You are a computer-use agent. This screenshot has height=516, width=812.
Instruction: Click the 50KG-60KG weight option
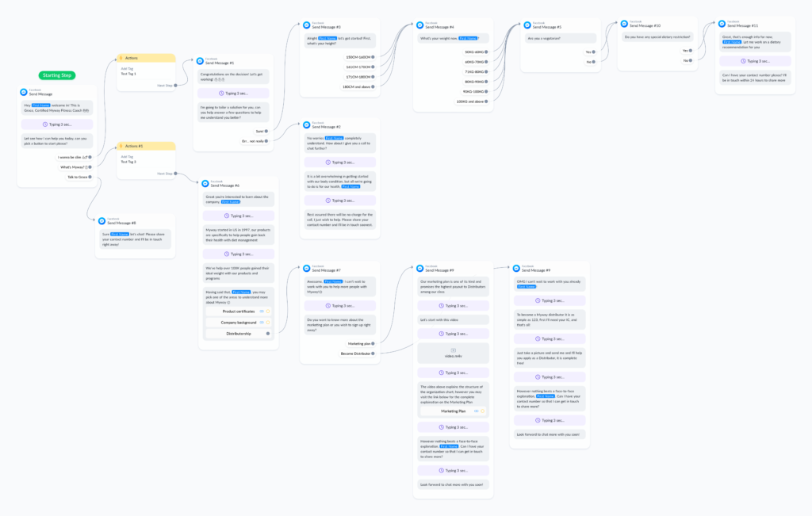click(x=476, y=52)
